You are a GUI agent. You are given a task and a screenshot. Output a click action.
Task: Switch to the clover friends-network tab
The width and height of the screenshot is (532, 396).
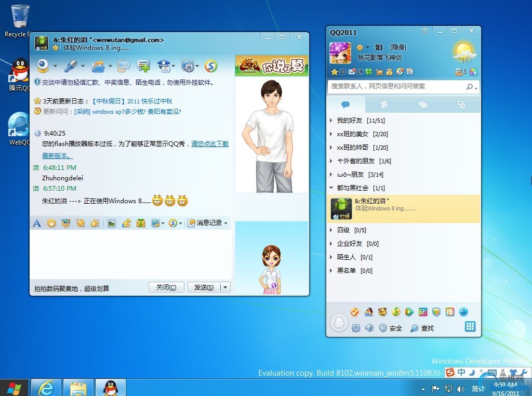coord(384,104)
